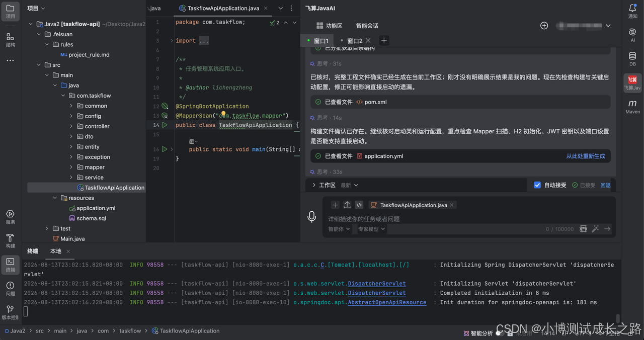Open the DB database sidebar icon
The width and height of the screenshot is (644, 340).
[x=632, y=59]
